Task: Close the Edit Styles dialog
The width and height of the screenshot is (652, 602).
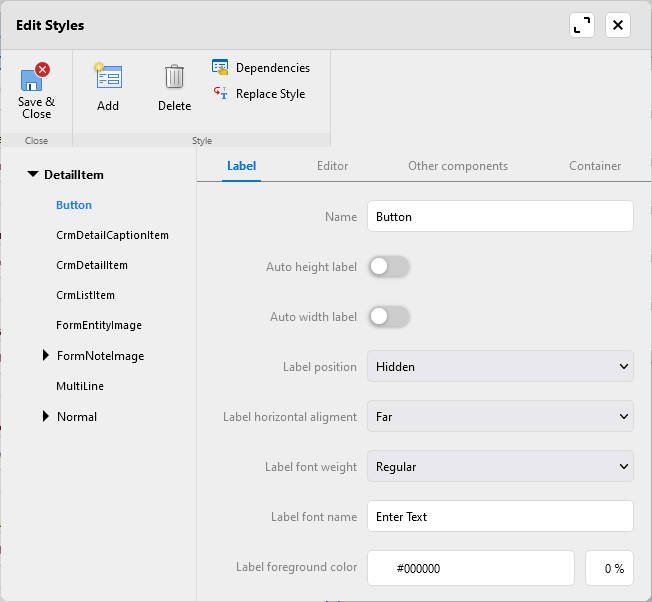Action: (618, 25)
